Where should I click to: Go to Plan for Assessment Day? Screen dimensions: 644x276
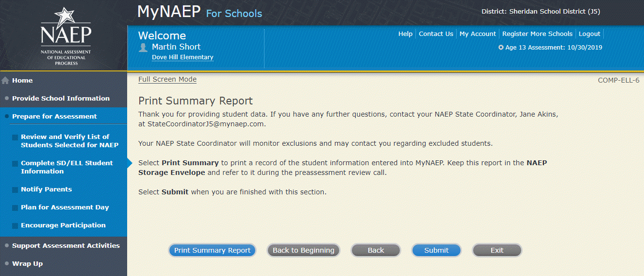tap(65, 207)
